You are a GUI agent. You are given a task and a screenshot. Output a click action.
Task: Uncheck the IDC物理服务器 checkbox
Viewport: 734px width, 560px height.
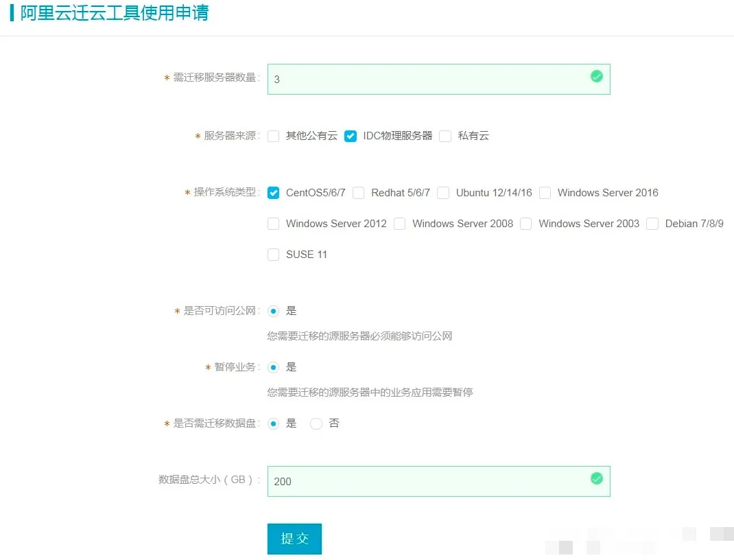point(351,136)
